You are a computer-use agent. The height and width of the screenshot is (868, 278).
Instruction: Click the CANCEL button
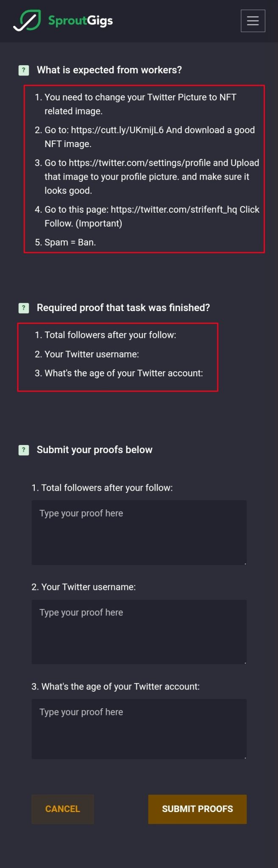coord(63,809)
